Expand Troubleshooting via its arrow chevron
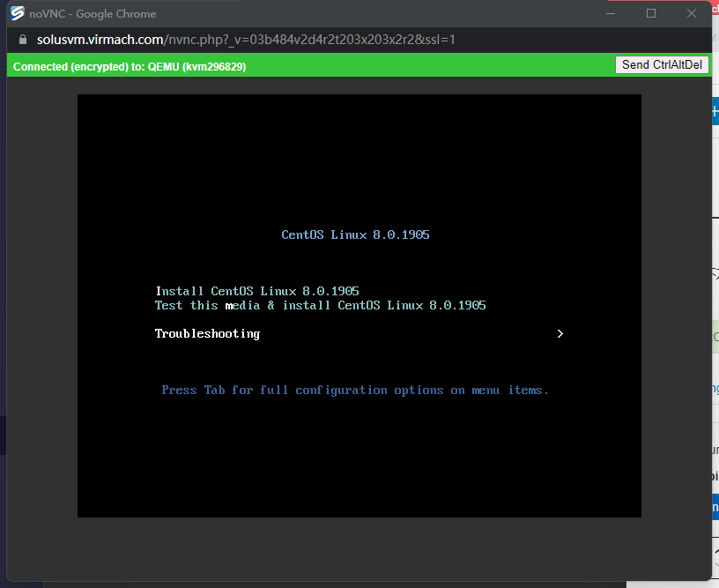 [x=560, y=334]
